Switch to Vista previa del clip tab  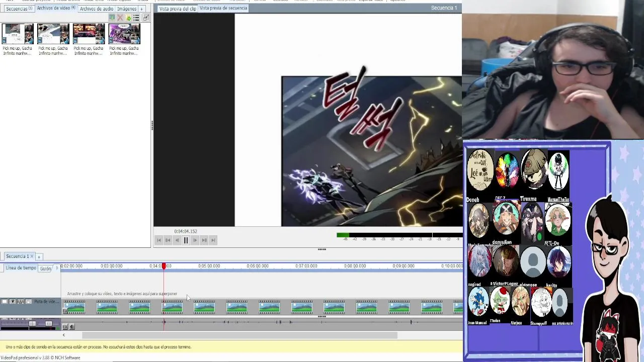pos(177,9)
